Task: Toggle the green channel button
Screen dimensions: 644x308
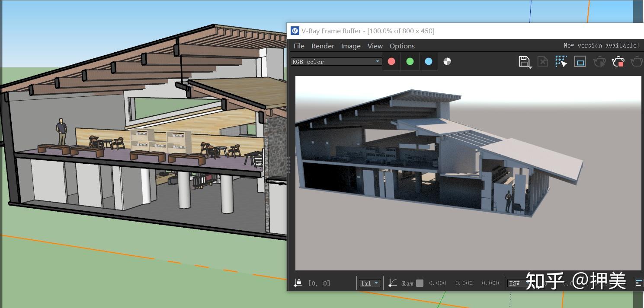Action: [x=410, y=62]
